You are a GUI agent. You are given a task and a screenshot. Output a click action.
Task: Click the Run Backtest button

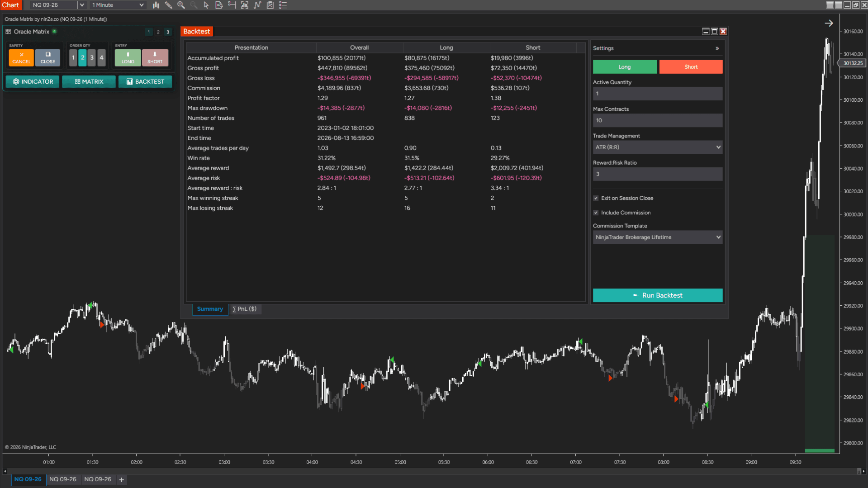[x=657, y=295]
